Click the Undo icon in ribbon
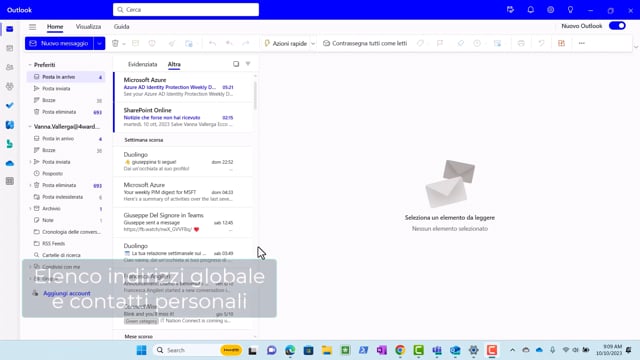 [x=541, y=43]
